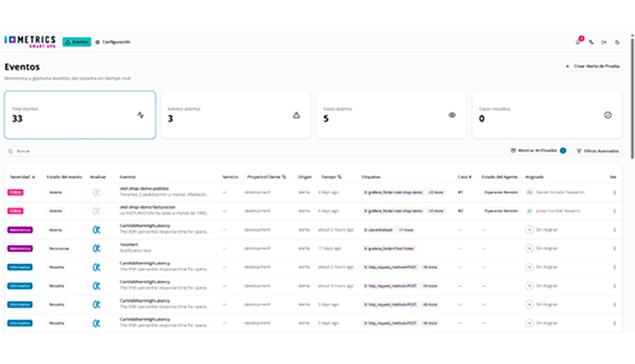Sort table by Severidad column
The width and height of the screenshot is (635, 364).
(22, 176)
